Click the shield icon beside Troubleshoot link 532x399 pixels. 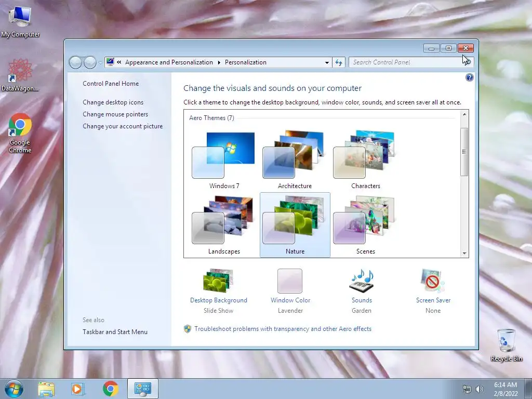[x=187, y=329]
